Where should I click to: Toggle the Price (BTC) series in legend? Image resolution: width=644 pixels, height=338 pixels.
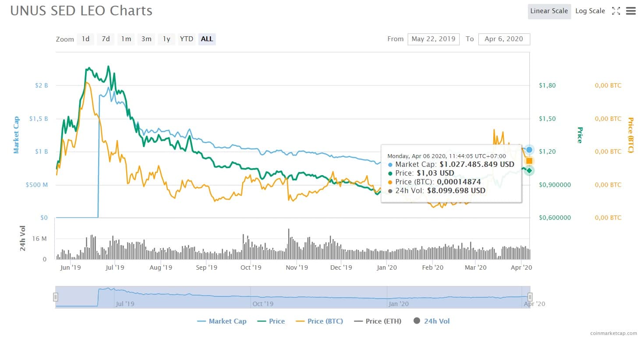(x=319, y=321)
